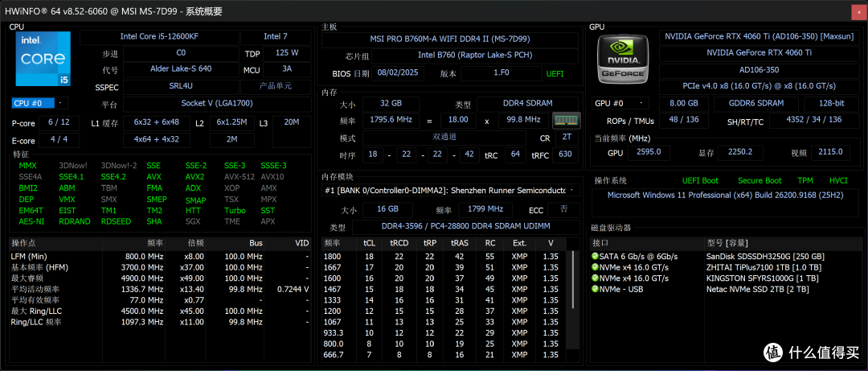Click the RTX 4060 Ti (AD106-350) [Maxsun] field

[x=759, y=37]
